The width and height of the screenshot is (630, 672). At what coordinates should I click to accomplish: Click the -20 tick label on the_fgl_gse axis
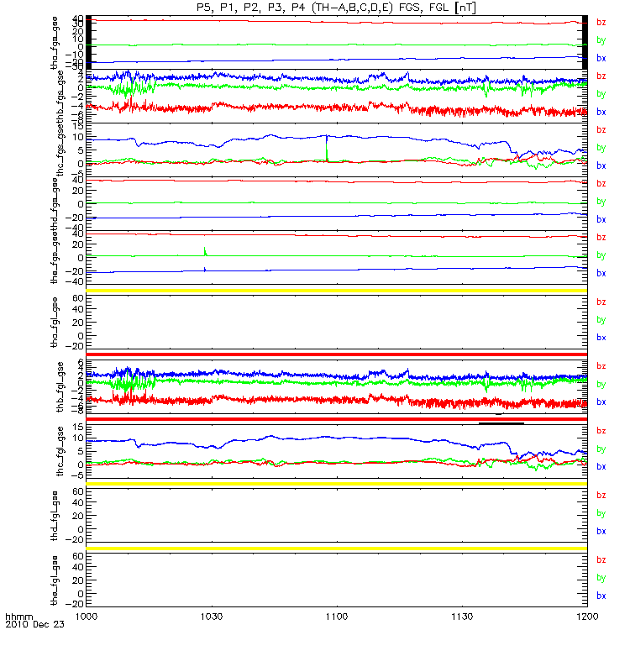[75, 604]
